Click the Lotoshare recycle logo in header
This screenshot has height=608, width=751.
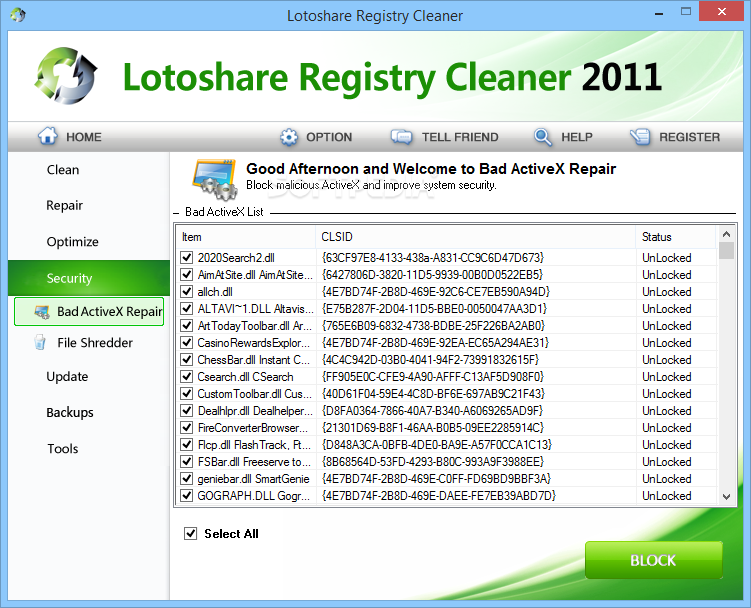66,76
